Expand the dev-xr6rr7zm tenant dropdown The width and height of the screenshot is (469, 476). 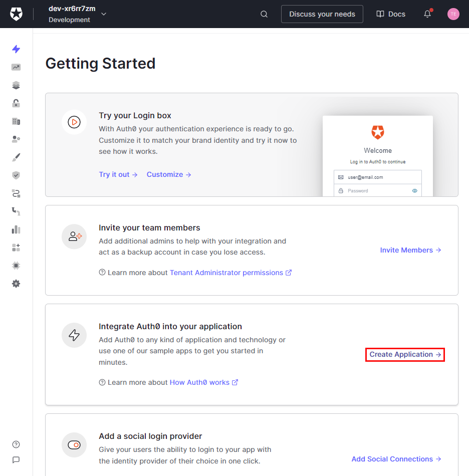[x=104, y=14]
